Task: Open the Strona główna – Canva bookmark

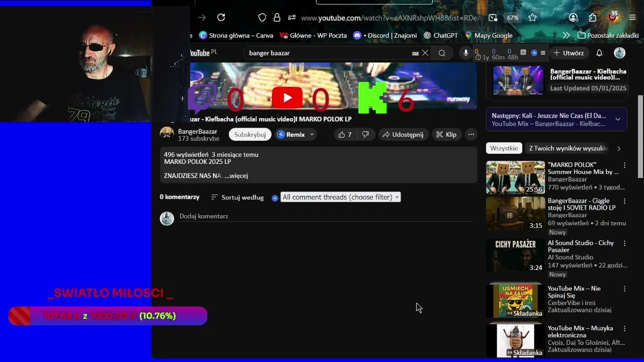Action: pyautogui.click(x=236, y=35)
